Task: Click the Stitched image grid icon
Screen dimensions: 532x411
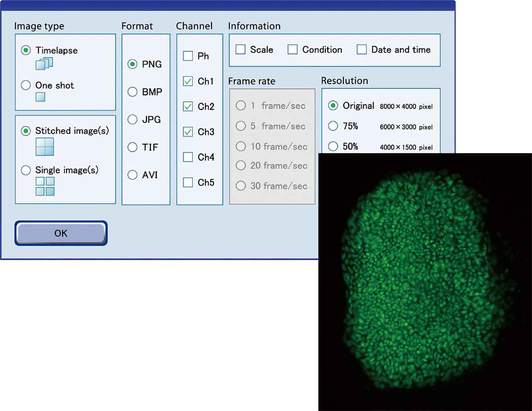Action: tap(44, 147)
